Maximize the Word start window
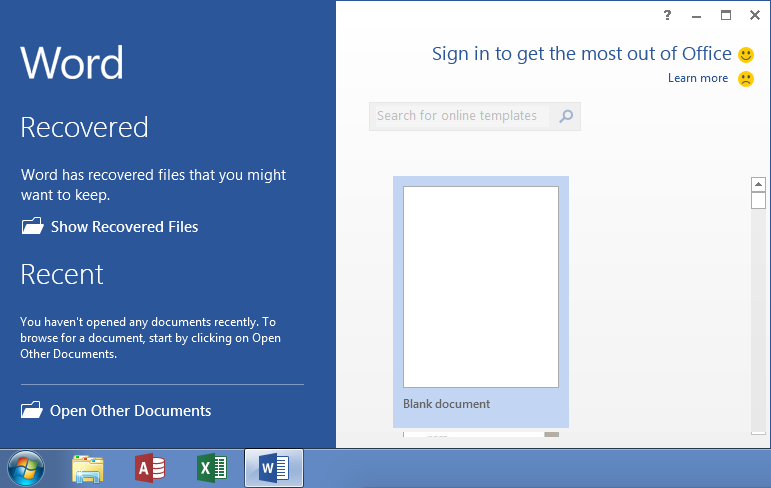Viewport: 771px width, 488px height. coord(726,15)
